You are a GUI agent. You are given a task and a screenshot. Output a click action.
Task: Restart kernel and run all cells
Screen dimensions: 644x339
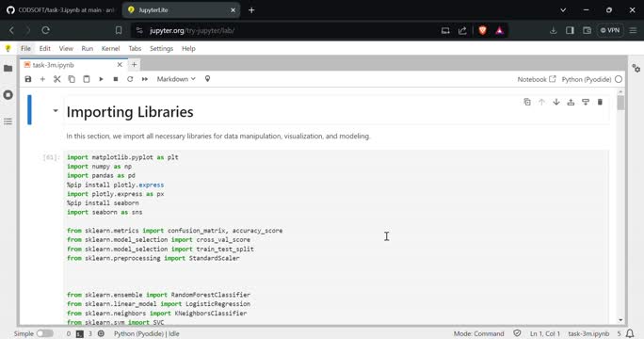coord(145,79)
